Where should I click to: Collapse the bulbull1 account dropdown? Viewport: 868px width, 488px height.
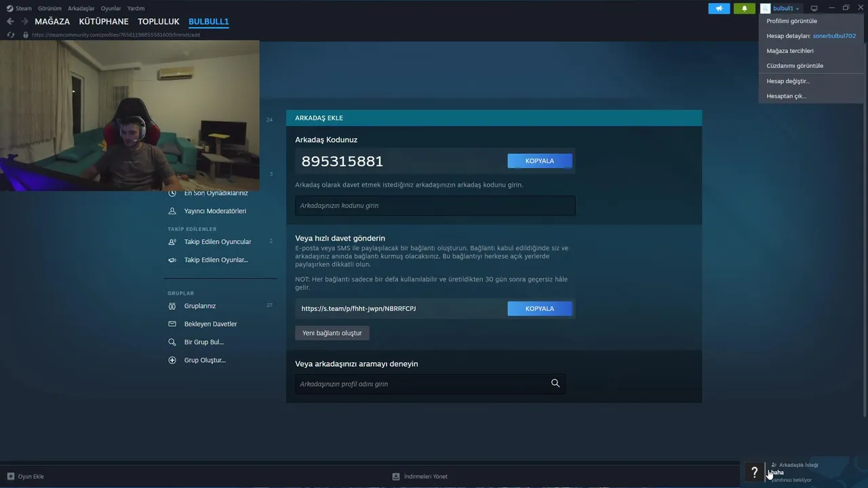[786, 8]
